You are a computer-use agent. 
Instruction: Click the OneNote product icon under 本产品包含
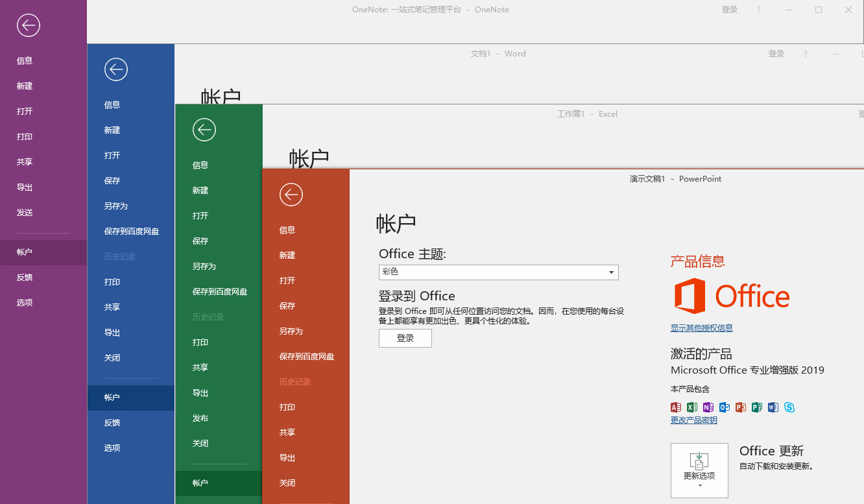coord(708,407)
